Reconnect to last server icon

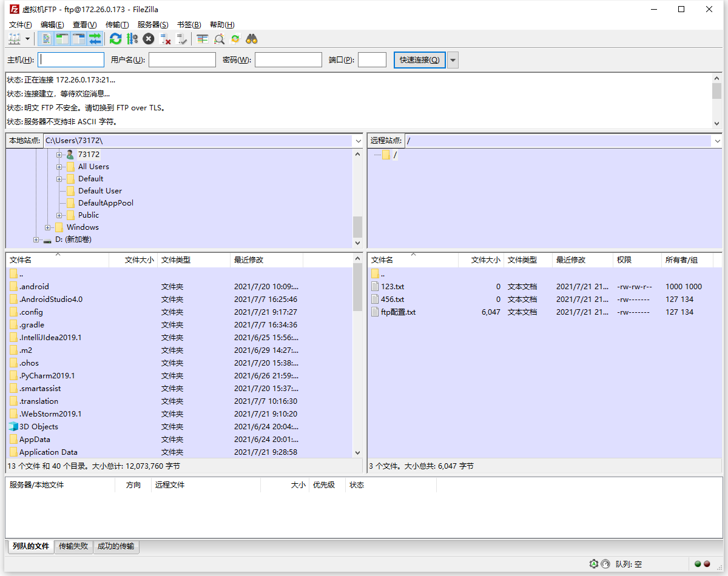point(181,39)
